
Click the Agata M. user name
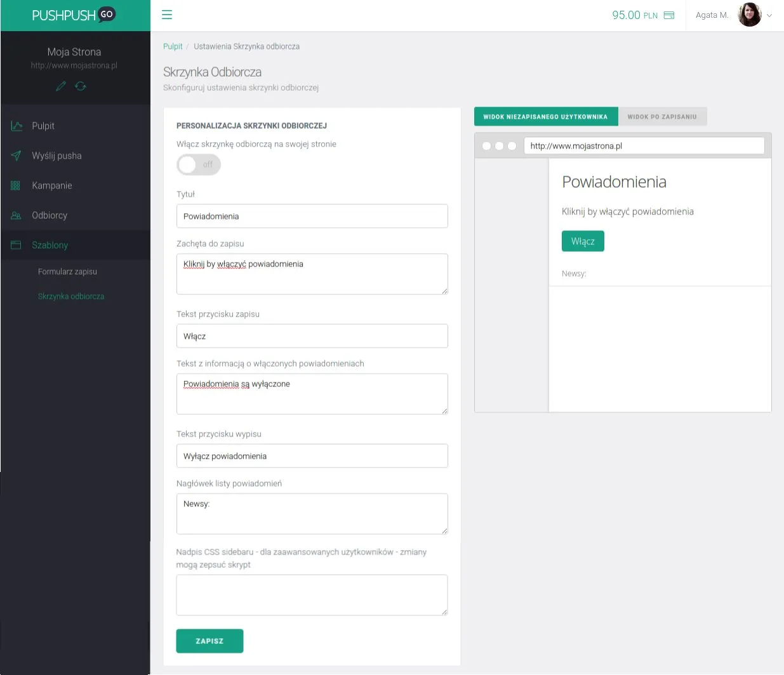712,15
